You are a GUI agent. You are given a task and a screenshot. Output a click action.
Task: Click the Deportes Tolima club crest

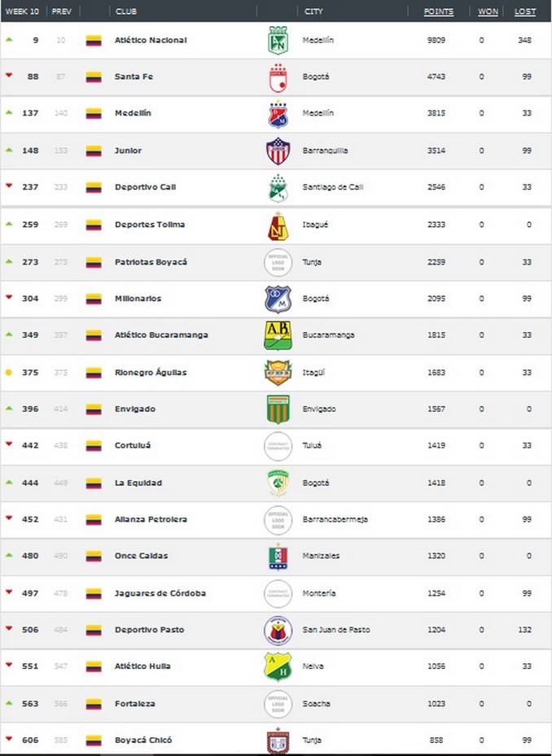tap(278, 225)
